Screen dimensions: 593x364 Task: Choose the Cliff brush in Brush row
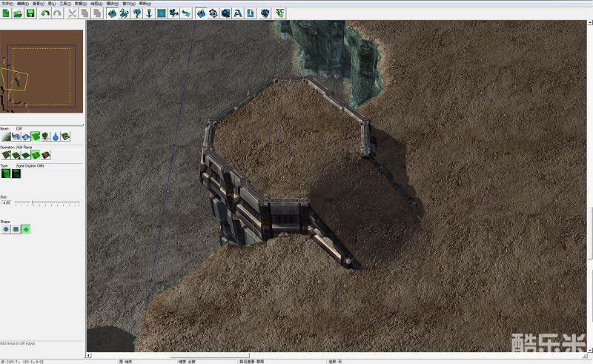click(x=36, y=136)
